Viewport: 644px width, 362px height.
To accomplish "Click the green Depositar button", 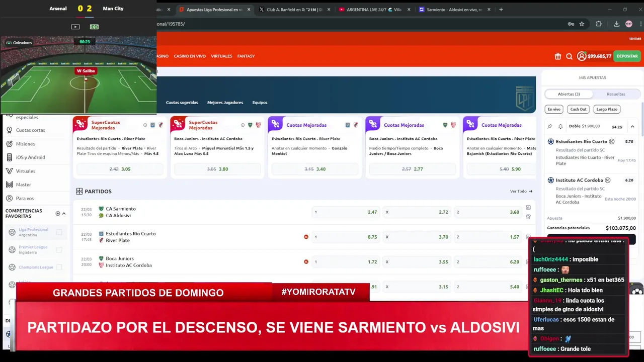I will [x=627, y=56].
